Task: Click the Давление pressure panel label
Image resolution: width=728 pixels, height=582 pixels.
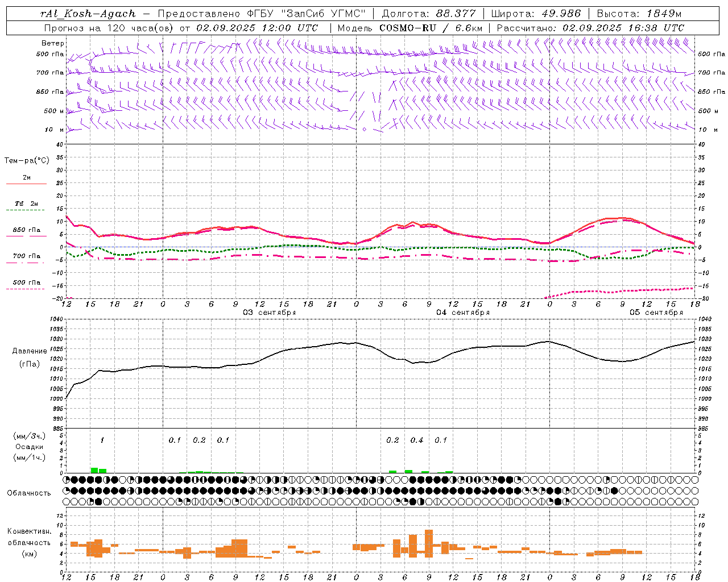Action: click(30, 351)
